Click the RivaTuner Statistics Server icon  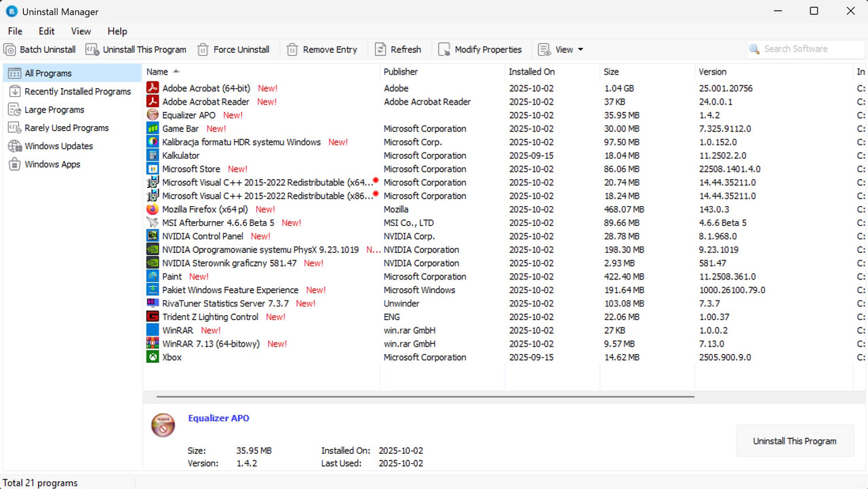[x=152, y=304]
